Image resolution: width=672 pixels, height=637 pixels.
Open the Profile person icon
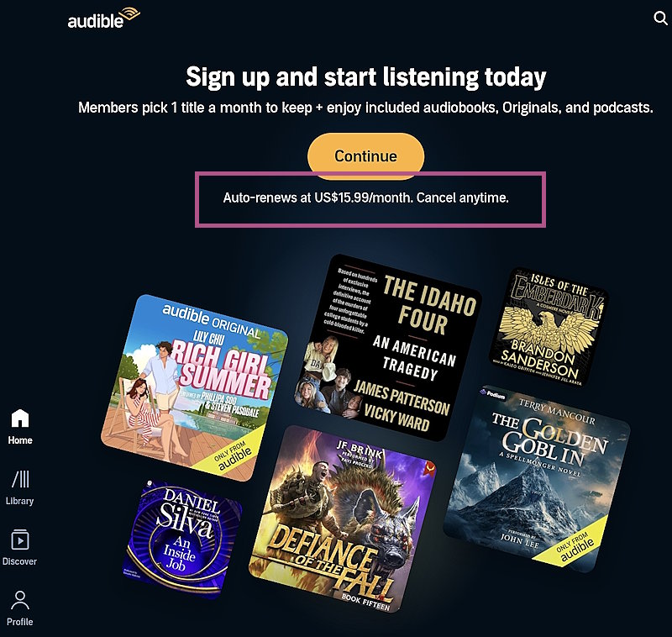pos(20,600)
